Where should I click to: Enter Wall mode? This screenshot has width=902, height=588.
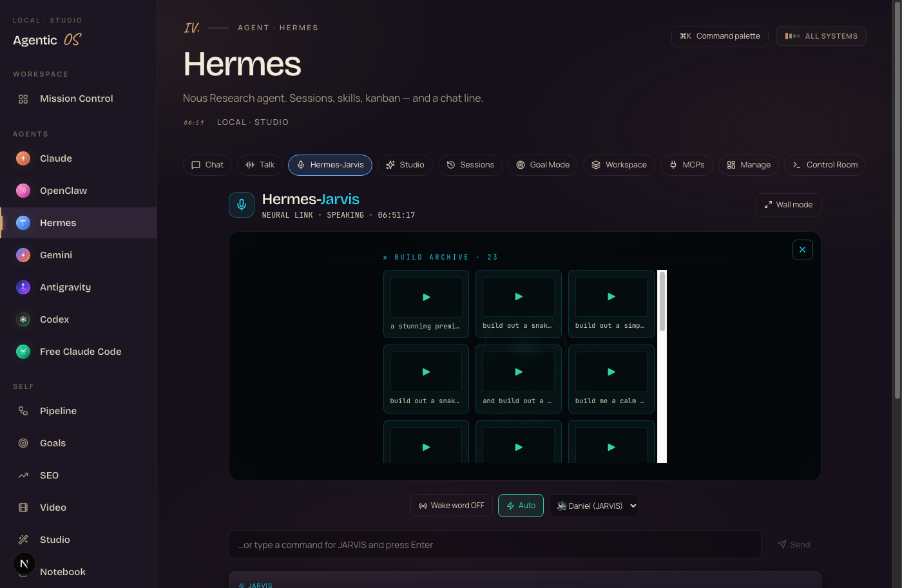(789, 205)
